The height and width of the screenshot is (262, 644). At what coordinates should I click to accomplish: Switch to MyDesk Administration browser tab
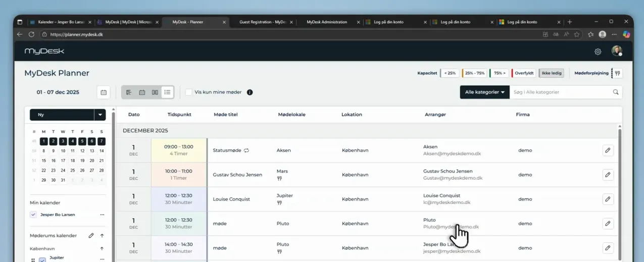pos(329,22)
